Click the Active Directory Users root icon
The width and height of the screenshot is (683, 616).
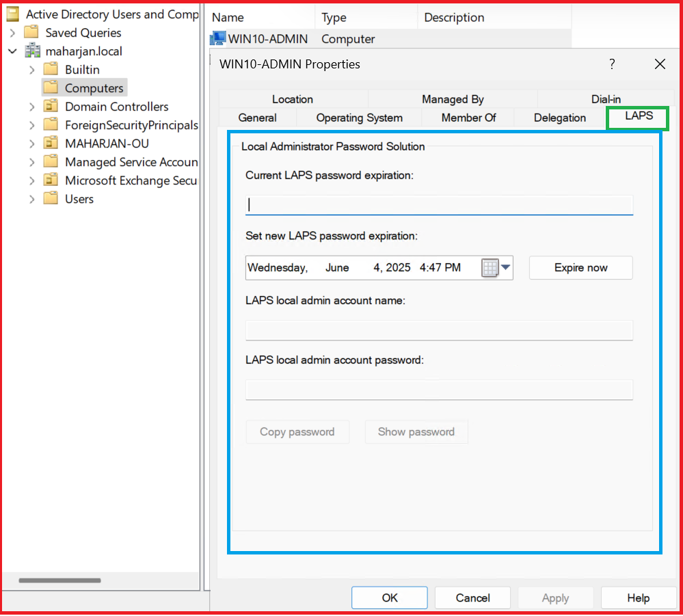point(12,14)
